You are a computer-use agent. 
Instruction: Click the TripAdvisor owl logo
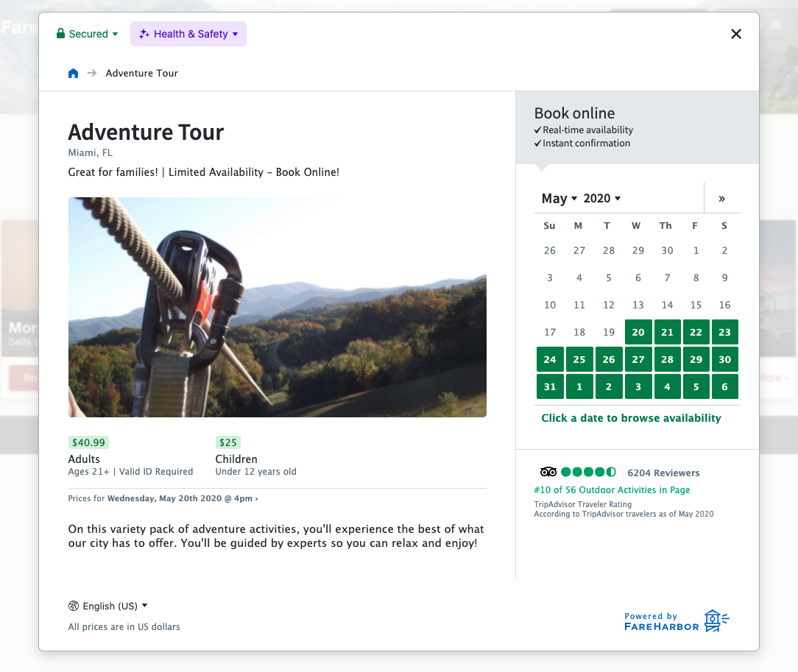tap(548, 472)
